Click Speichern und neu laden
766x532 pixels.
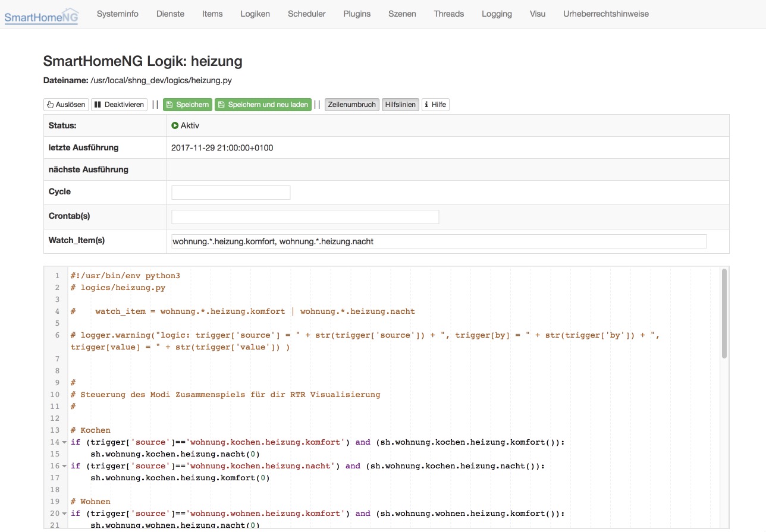[x=263, y=105]
